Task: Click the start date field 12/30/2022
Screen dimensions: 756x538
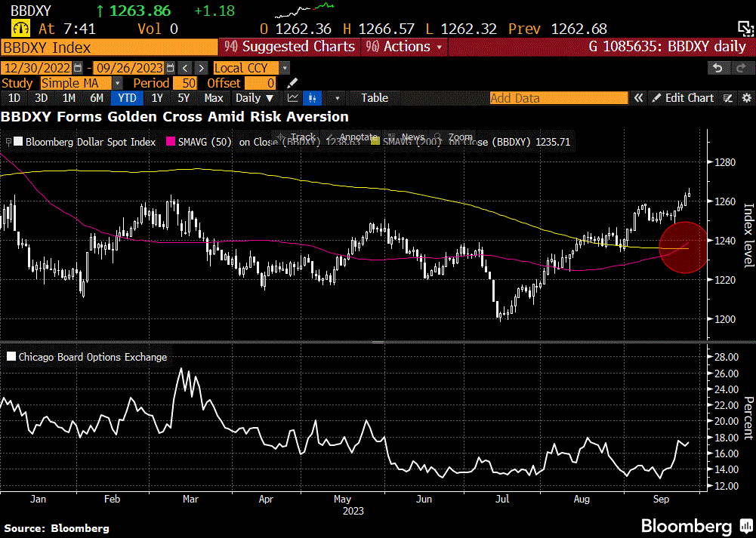Action: point(36,68)
